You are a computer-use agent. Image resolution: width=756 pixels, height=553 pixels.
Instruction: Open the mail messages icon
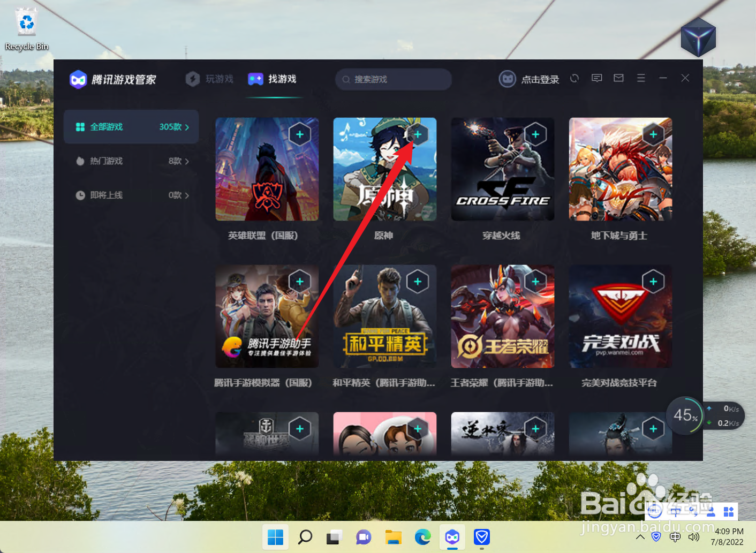click(618, 78)
